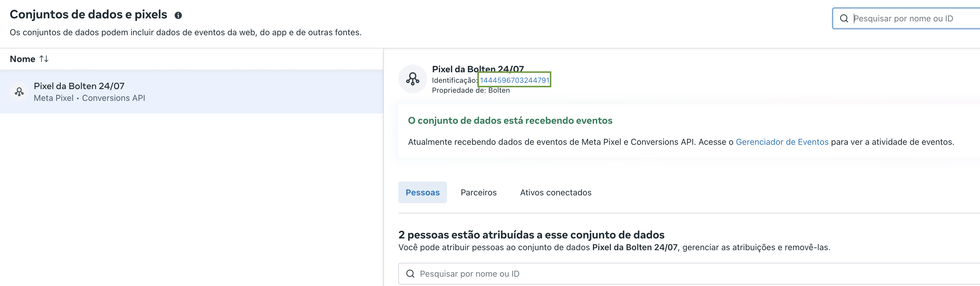980x286 pixels.
Task: Click the magnifier icon in the top search box
Action: coord(844,19)
